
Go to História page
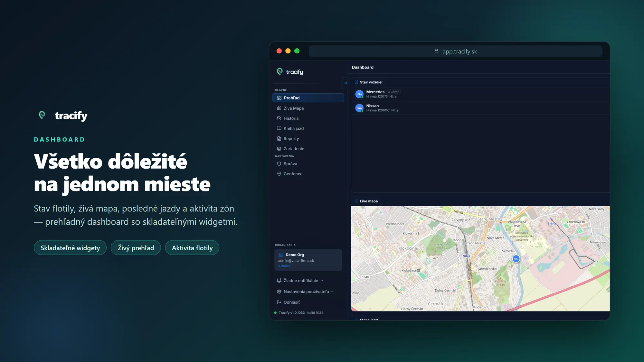[308, 118]
